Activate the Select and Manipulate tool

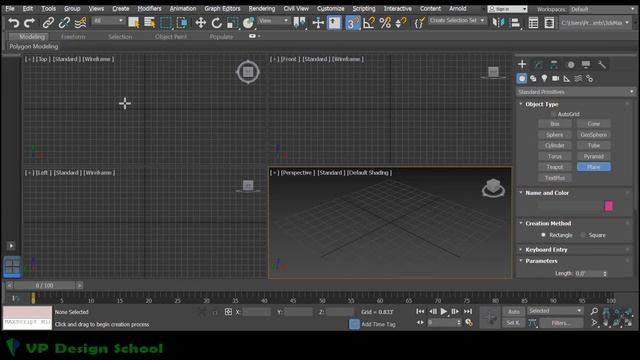(318, 23)
